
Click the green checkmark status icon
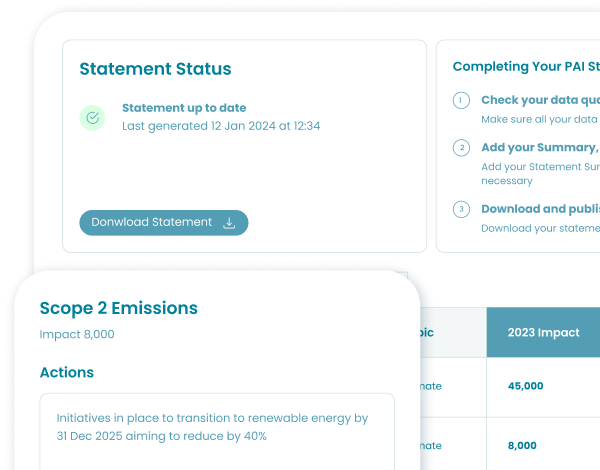pos(92,118)
